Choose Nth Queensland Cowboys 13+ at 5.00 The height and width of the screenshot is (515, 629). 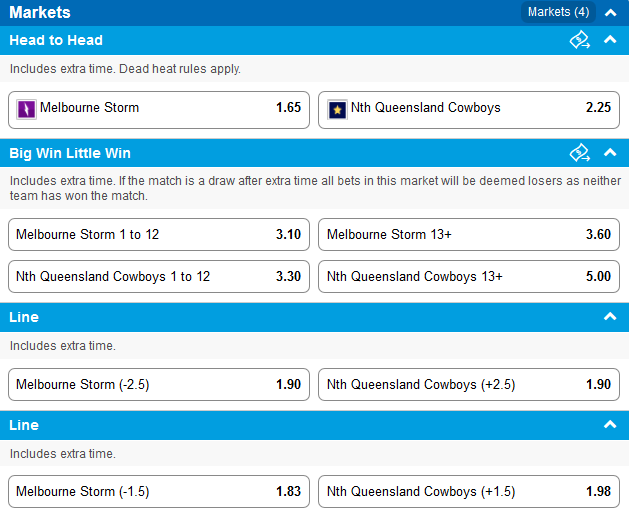(x=469, y=277)
